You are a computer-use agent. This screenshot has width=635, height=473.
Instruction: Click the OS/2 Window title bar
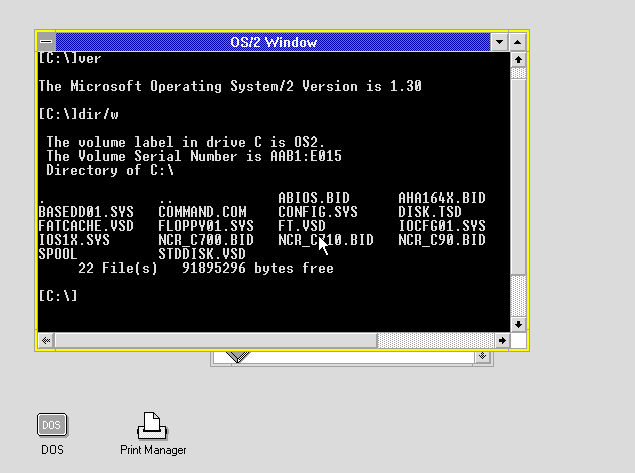pos(273,42)
